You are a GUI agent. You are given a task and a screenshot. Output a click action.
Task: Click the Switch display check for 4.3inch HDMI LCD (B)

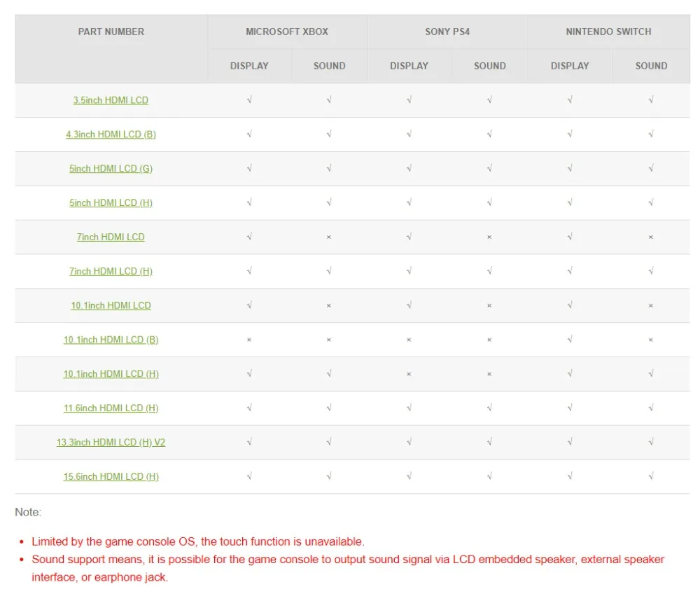(570, 134)
